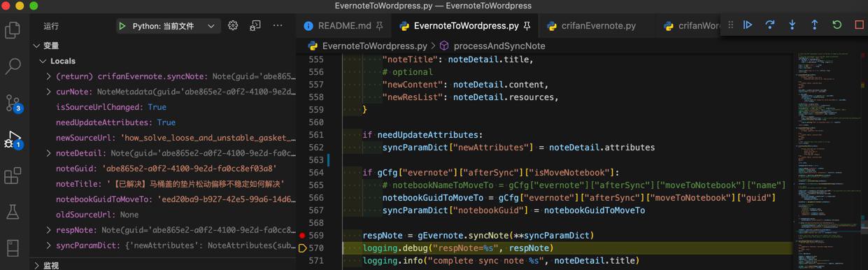Open Source Control view with badge 3
Screen dimensions: 868x270
[13, 103]
